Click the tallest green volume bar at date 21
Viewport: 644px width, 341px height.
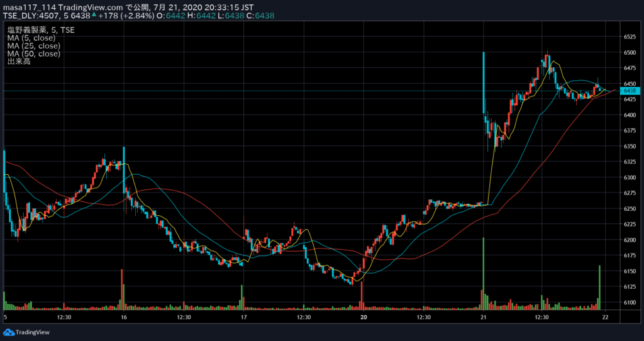[484, 274]
